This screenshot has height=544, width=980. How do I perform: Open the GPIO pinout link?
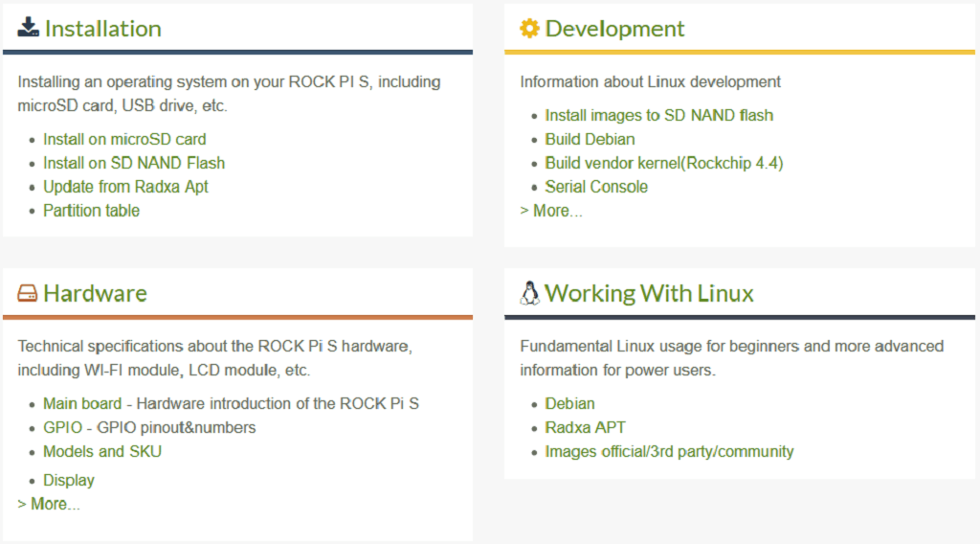point(62,427)
